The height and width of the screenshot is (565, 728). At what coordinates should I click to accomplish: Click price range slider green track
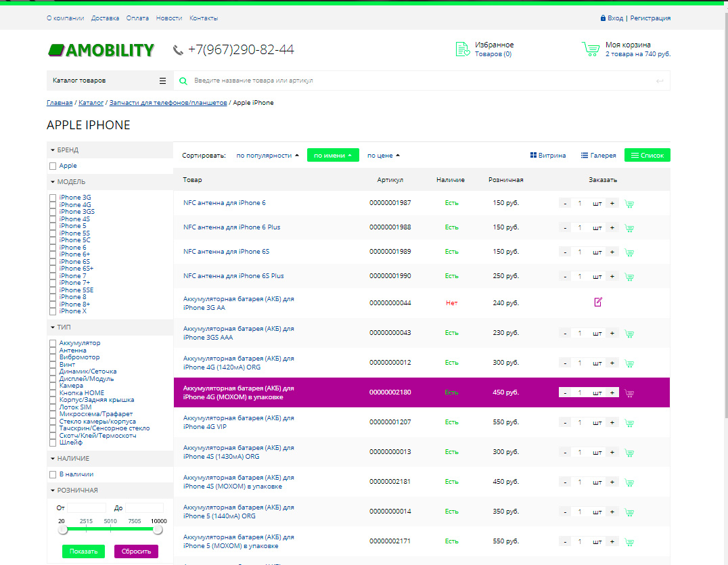tap(110, 528)
